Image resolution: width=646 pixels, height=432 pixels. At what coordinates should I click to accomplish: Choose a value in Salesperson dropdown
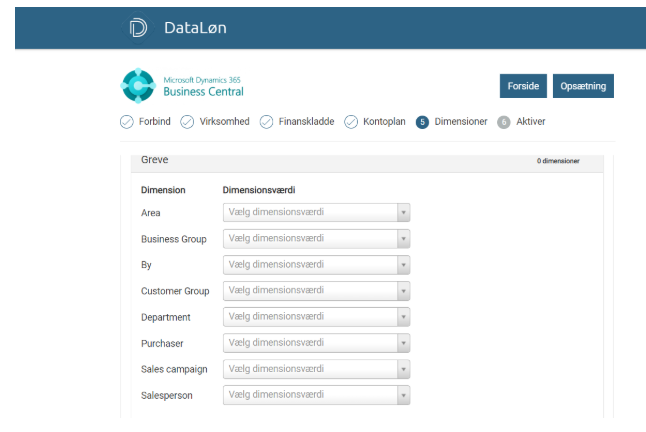(315, 395)
